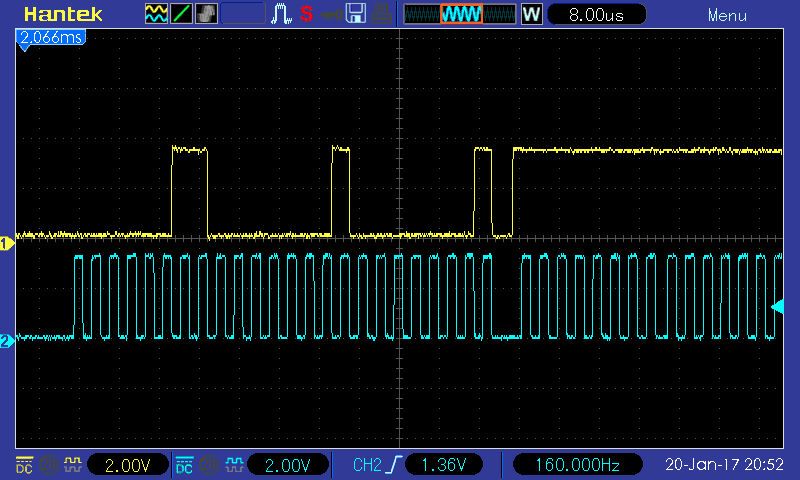Open the Menu in top right

click(726, 15)
